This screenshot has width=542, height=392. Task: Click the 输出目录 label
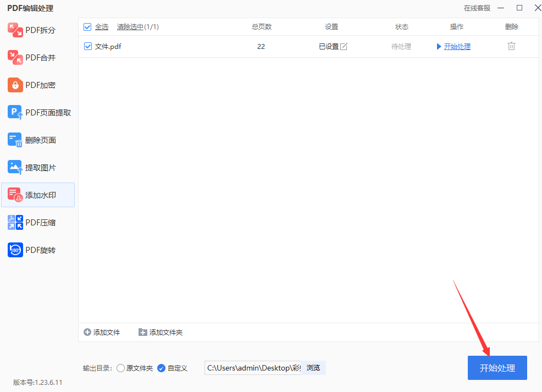point(97,368)
